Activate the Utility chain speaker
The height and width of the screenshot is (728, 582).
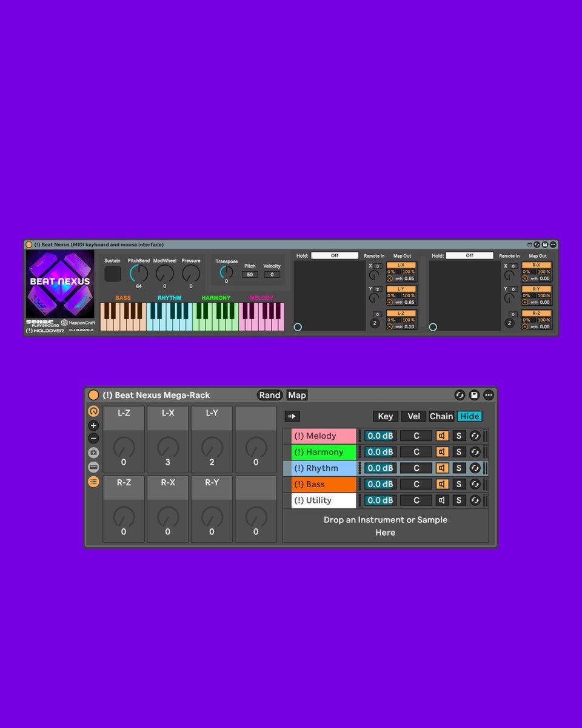442,500
